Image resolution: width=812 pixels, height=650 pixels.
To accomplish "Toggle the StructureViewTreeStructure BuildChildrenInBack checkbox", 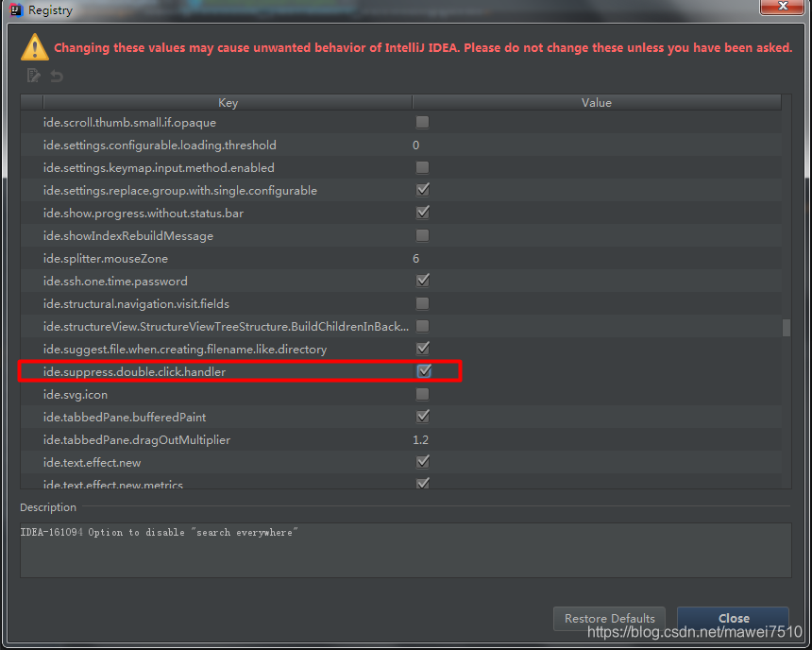I will click(x=423, y=326).
